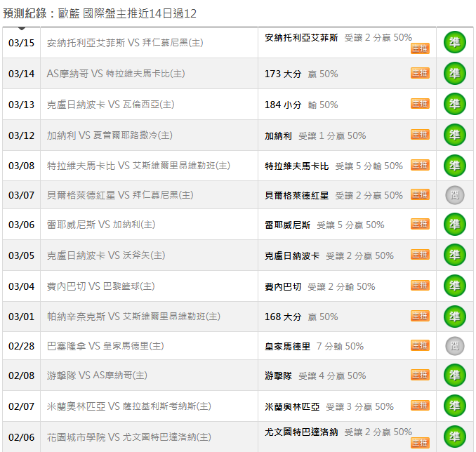The image size is (476, 452).
Task: Click green 準 icon in 03/08 row
Action: pos(454,166)
